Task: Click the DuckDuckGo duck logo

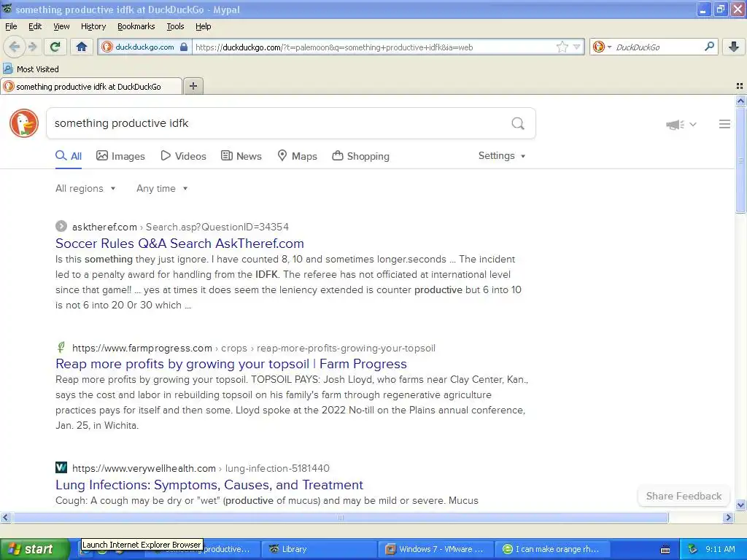Action: [x=24, y=123]
